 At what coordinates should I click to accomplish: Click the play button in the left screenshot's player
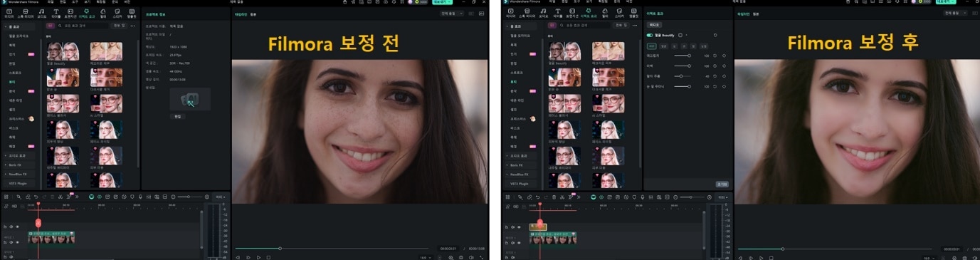point(258,257)
